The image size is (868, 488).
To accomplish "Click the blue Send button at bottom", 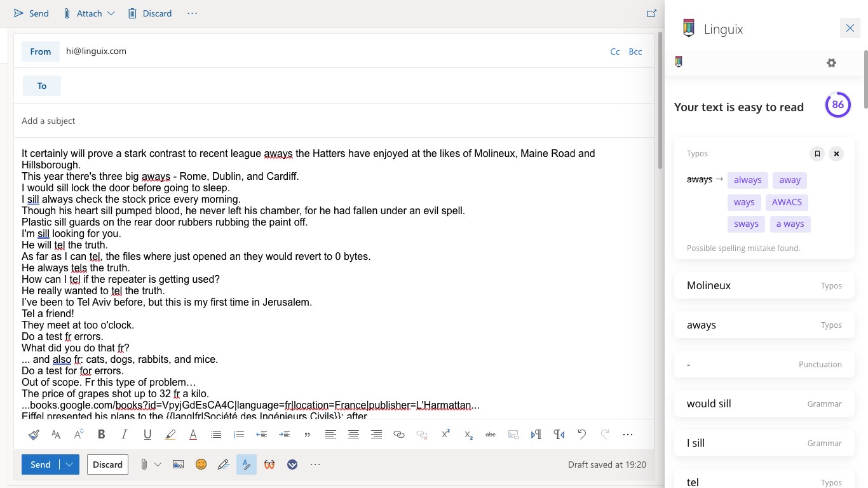I will tap(41, 464).
